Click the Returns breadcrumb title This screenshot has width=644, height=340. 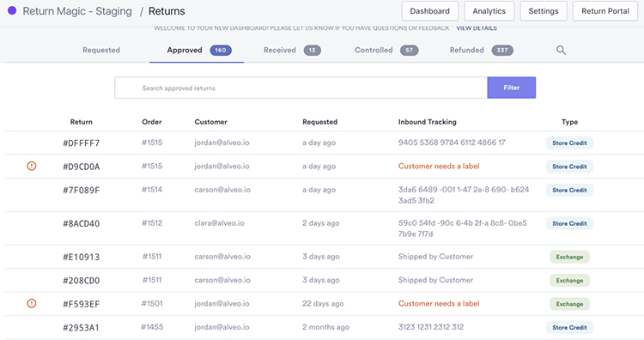(x=167, y=11)
